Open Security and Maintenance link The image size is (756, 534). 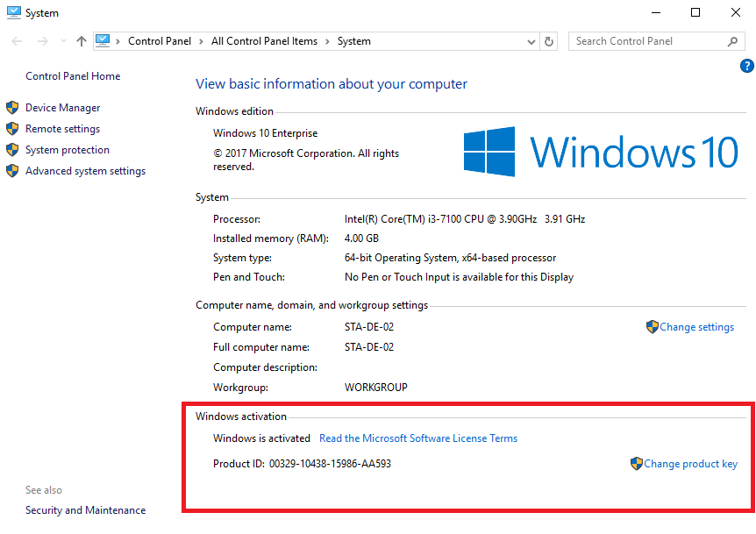85,509
